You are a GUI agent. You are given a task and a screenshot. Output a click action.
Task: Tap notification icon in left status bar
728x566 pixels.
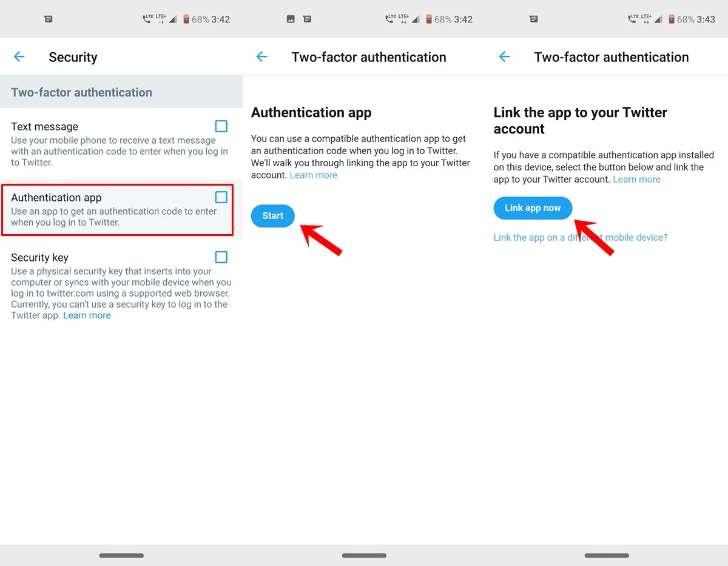point(49,19)
